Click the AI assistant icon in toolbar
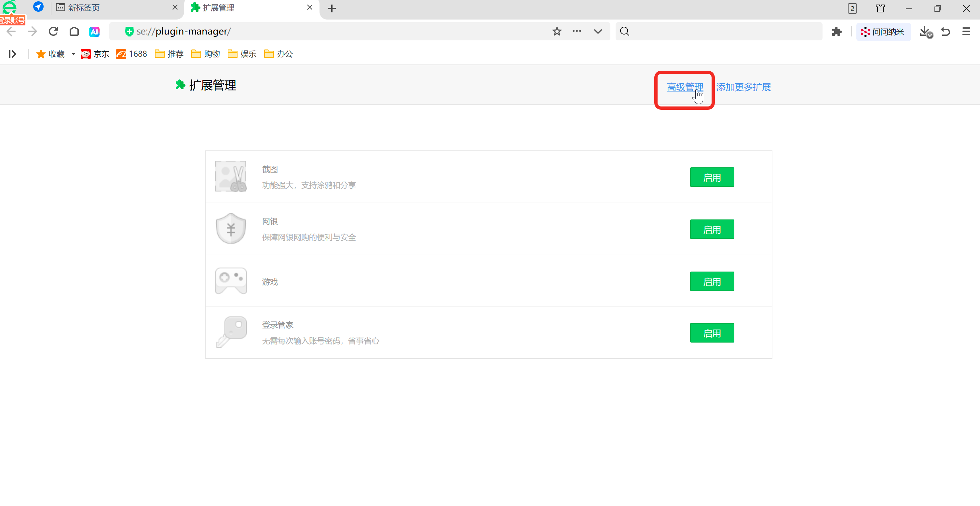The height and width of the screenshot is (506, 980). point(94,32)
